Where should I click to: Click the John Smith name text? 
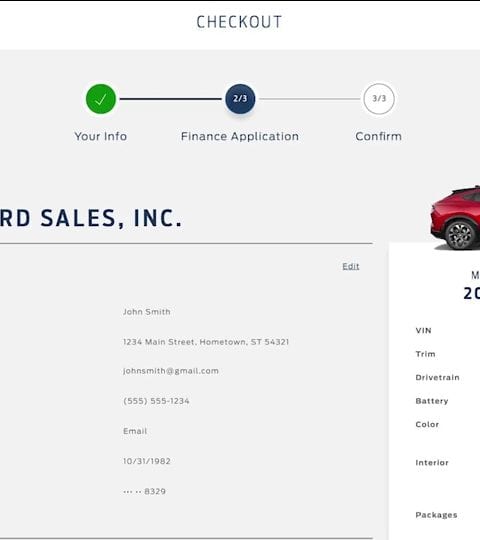point(147,312)
